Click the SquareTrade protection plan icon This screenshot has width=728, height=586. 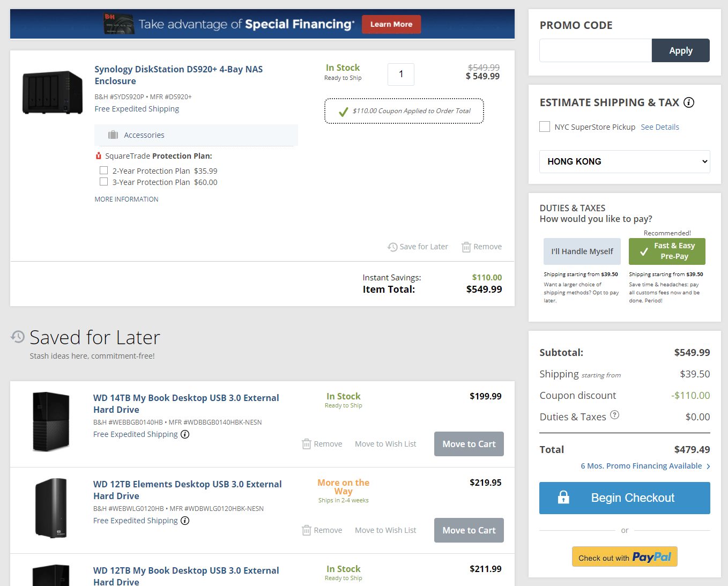point(98,156)
